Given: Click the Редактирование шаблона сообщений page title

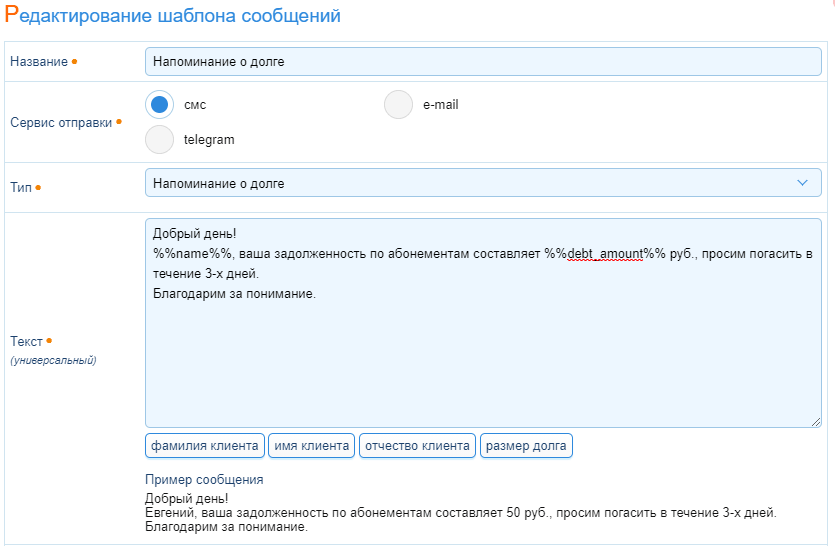Looking at the screenshot, I should (173, 16).
